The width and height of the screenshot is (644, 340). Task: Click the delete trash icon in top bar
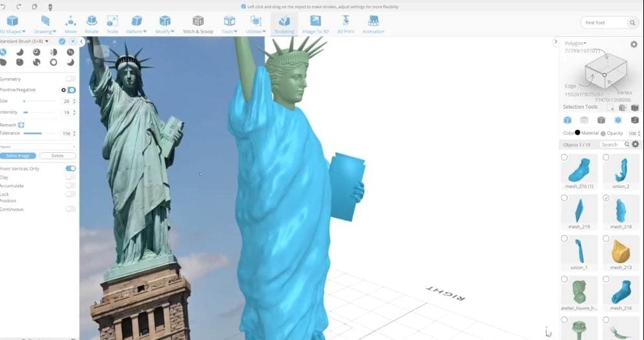click(x=50, y=7)
